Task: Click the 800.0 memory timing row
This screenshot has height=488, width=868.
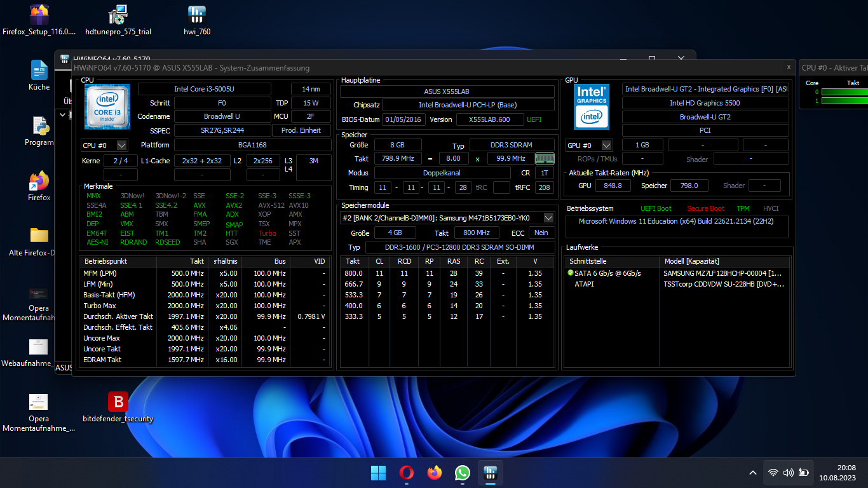Action: [447, 273]
